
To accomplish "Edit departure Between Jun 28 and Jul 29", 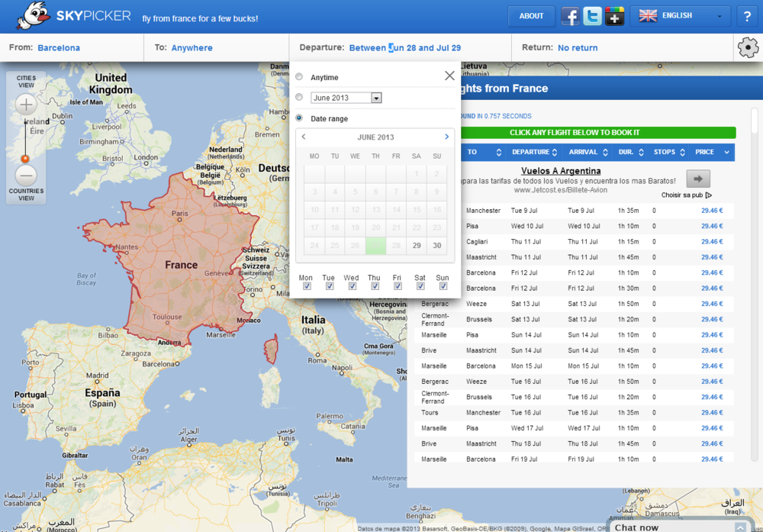I will [405, 47].
